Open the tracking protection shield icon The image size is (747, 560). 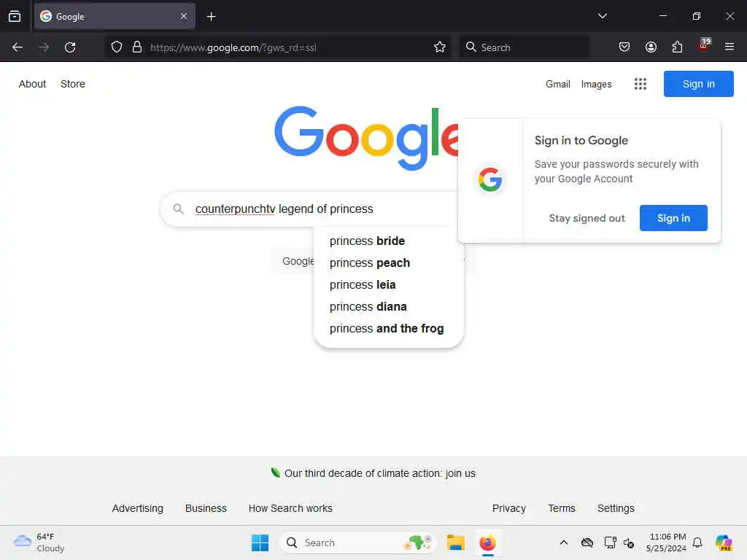[117, 47]
